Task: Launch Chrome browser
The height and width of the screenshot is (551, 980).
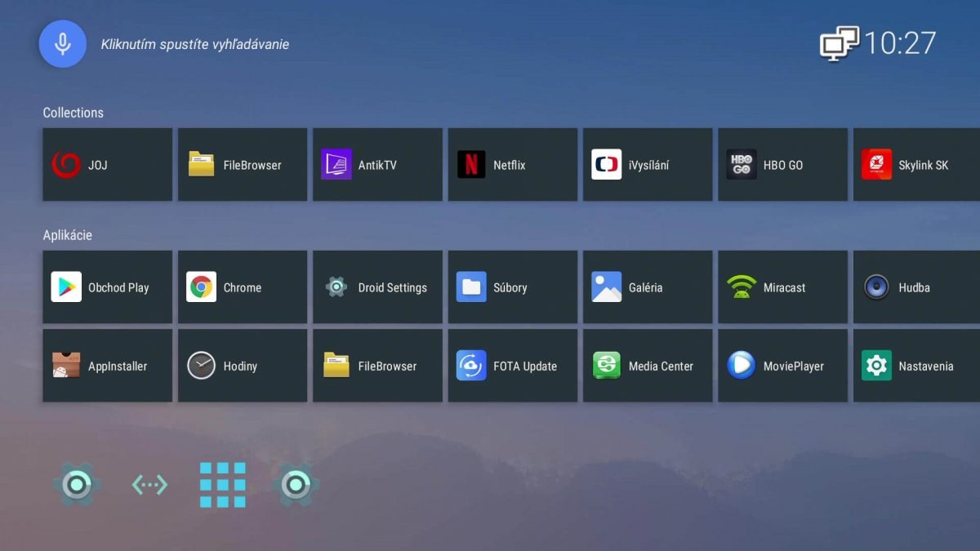Action: pyautogui.click(x=243, y=287)
